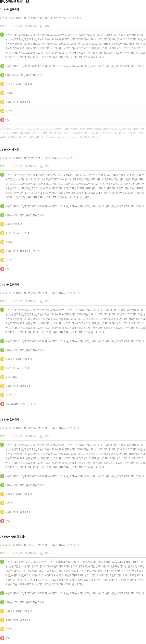Select the 04. 9PM 핸드워시 heading
The height and width of the screenshot is (644, 146).
click(10, 419)
